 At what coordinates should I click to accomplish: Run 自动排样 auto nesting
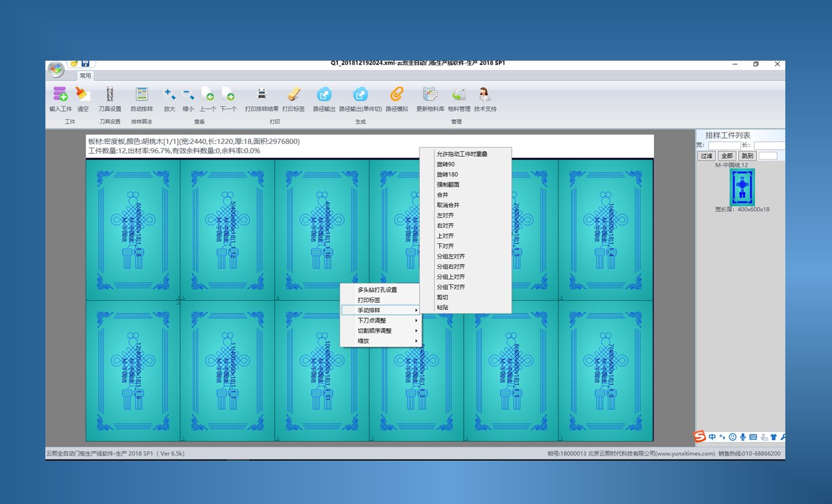[x=141, y=95]
